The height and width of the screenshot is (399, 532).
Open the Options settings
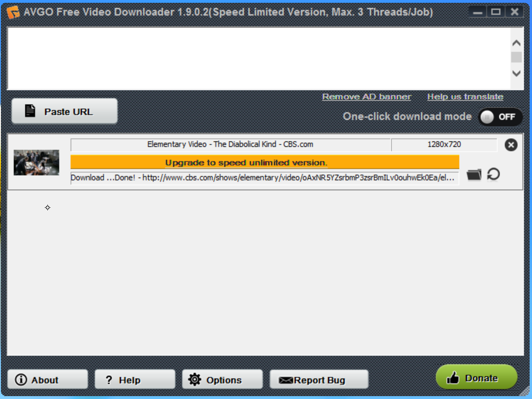click(222, 379)
